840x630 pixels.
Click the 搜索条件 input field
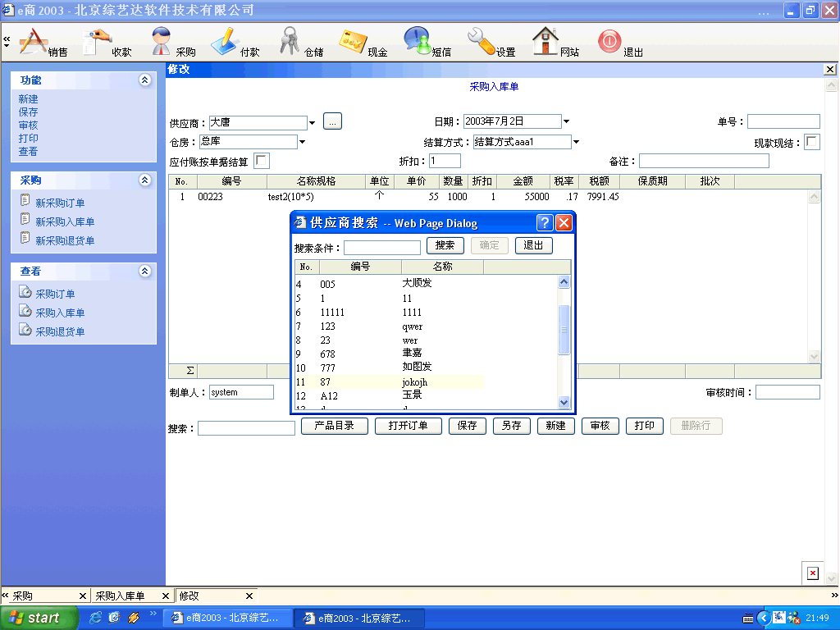(381, 248)
